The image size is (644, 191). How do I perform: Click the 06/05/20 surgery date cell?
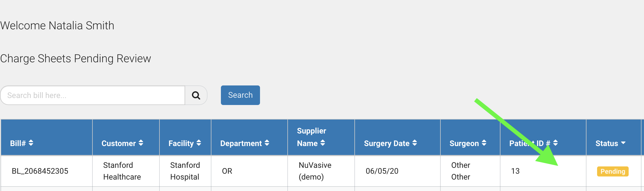coord(382,171)
